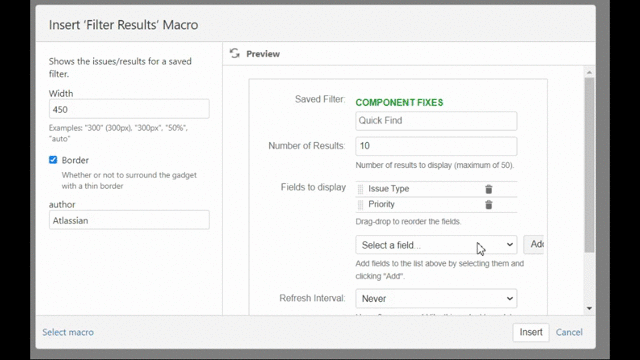Click the Preview heading label
The height and width of the screenshot is (360, 640).
(x=263, y=54)
